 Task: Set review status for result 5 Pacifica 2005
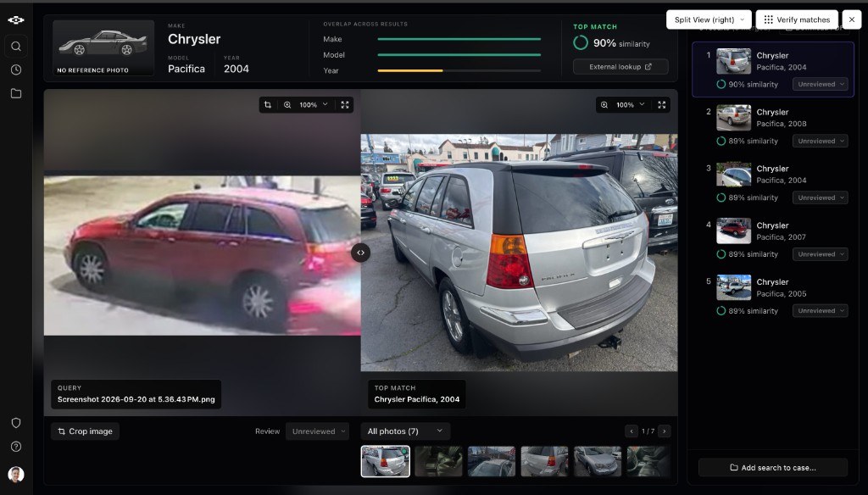(821, 310)
